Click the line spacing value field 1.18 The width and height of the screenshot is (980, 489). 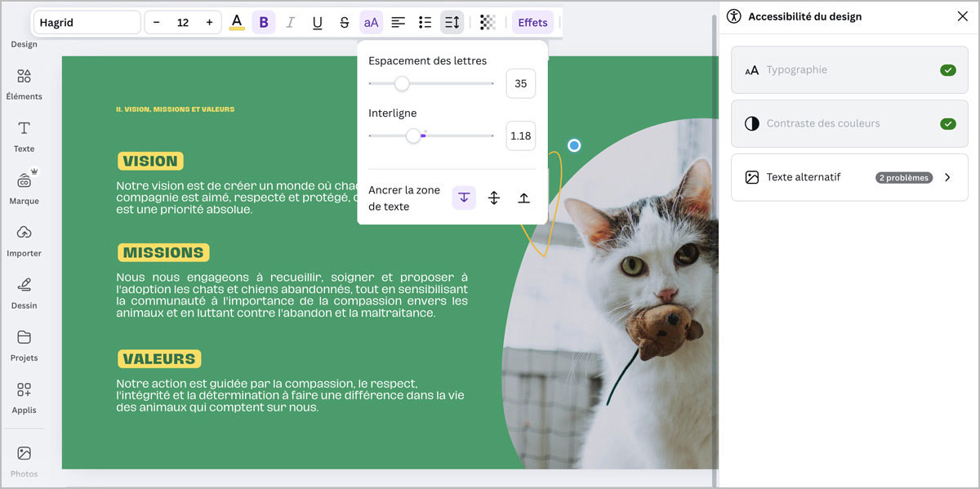(x=521, y=136)
